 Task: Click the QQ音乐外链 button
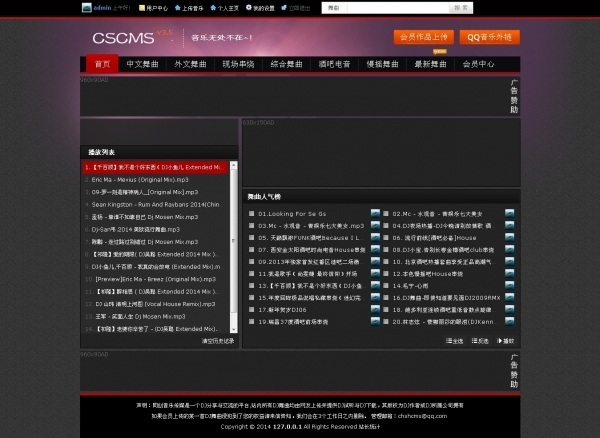click(490, 37)
